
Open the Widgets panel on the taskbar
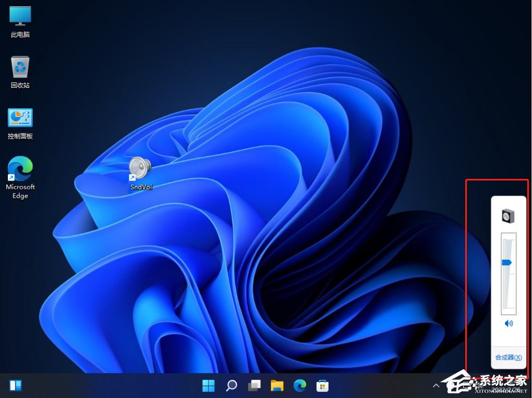[x=16, y=385]
